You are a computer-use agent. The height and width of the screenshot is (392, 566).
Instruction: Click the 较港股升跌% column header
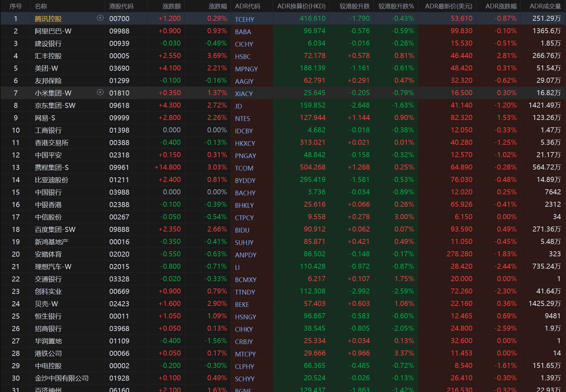(x=396, y=6)
